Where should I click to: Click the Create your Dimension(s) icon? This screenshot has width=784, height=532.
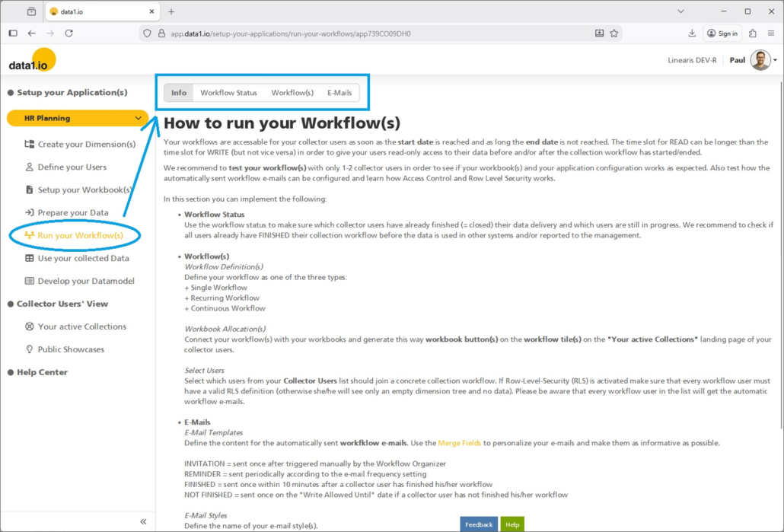pyautogui.click(x=30, y=144)
